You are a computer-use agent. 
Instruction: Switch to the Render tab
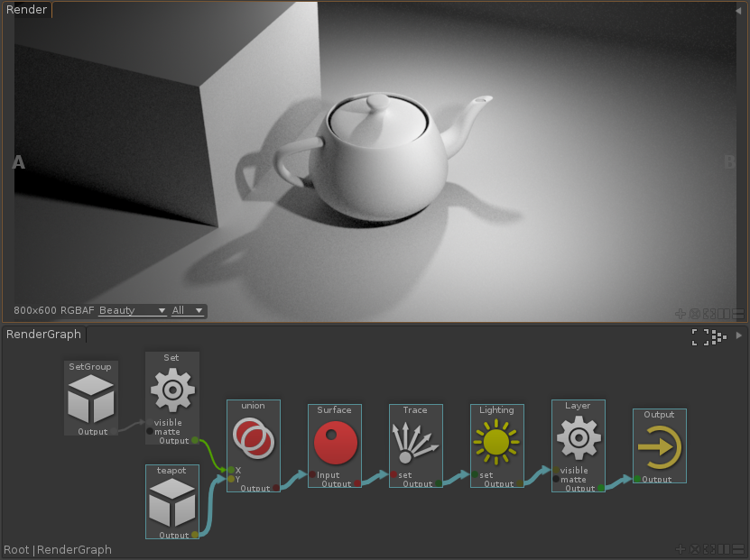pyautogui.click(x=26, y=9)
